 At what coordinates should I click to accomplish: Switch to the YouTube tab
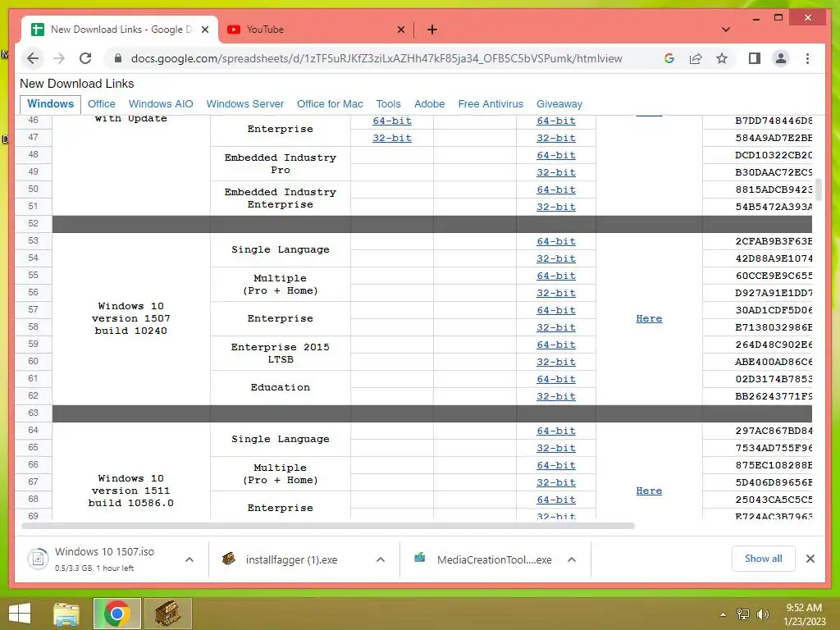316,30
